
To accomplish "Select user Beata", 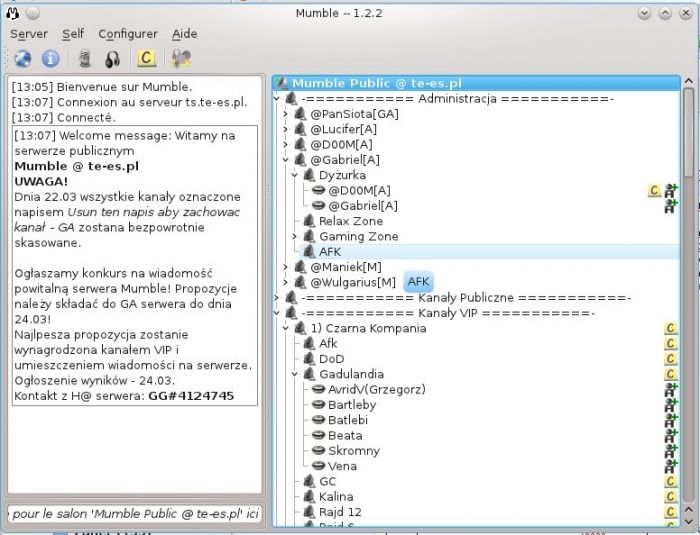I will point(345,435).
